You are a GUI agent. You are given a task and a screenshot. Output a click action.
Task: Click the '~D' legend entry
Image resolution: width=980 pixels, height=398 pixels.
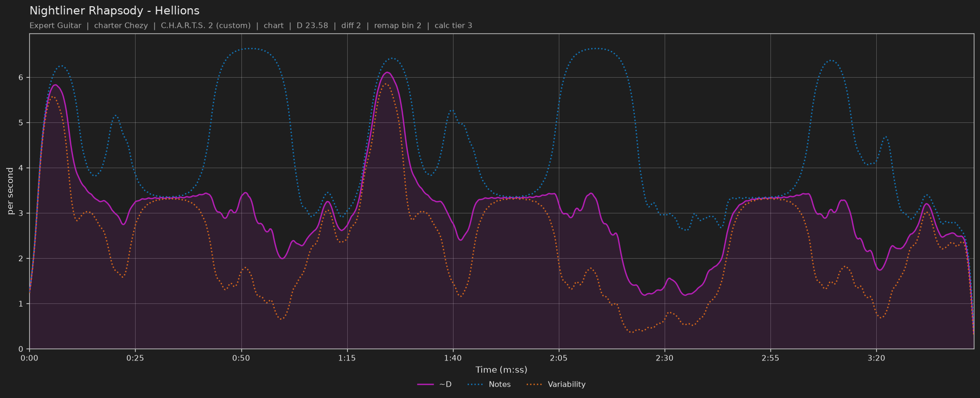(x=435, y=384)
